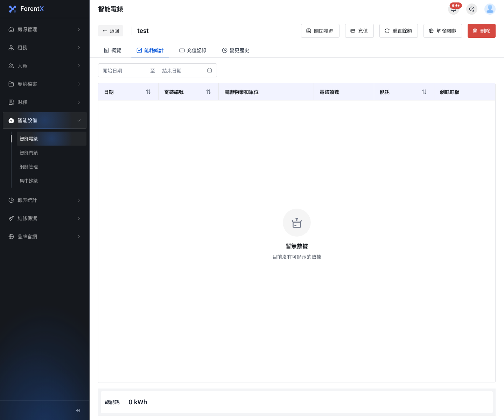Open 智能門鎖 in the sidebar submenu

[51, 153]
